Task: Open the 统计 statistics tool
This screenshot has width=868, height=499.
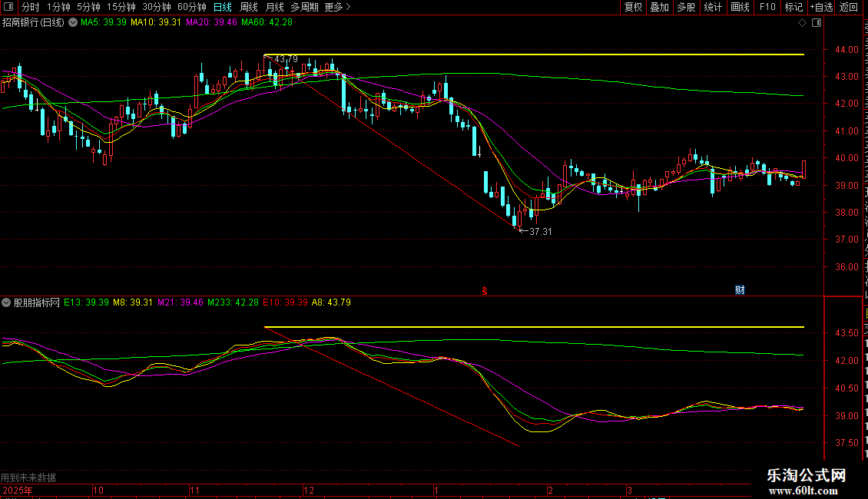Action: tap(713, 7)
